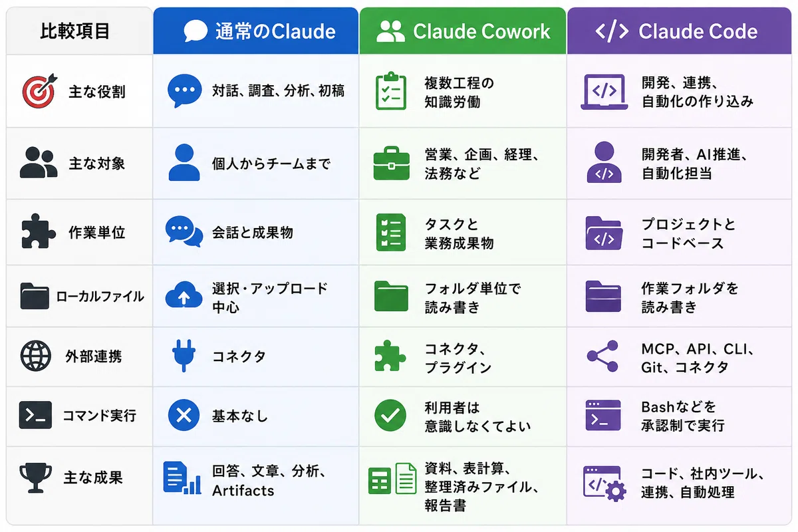Click the purple terminal window icon beside Bashなどを承認制で実行
This screenshot has width=798, height=532.
click(603, 416)
